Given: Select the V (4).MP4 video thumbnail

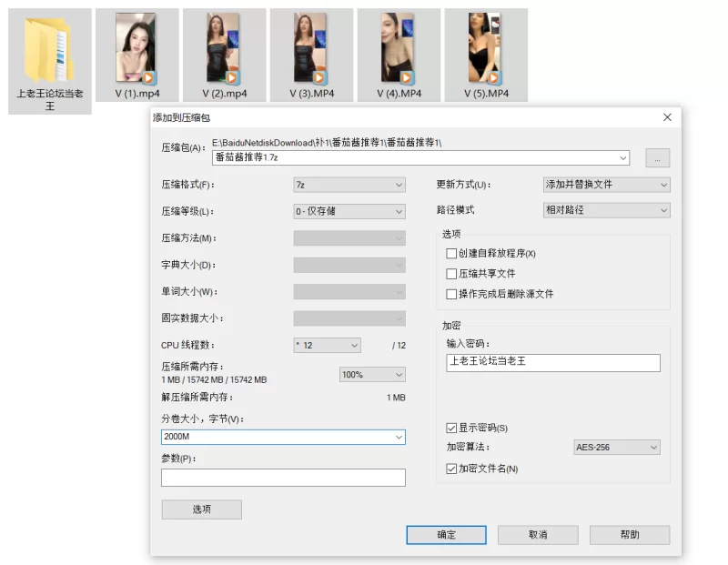Looking at the screenshot, I should (398, 48).
